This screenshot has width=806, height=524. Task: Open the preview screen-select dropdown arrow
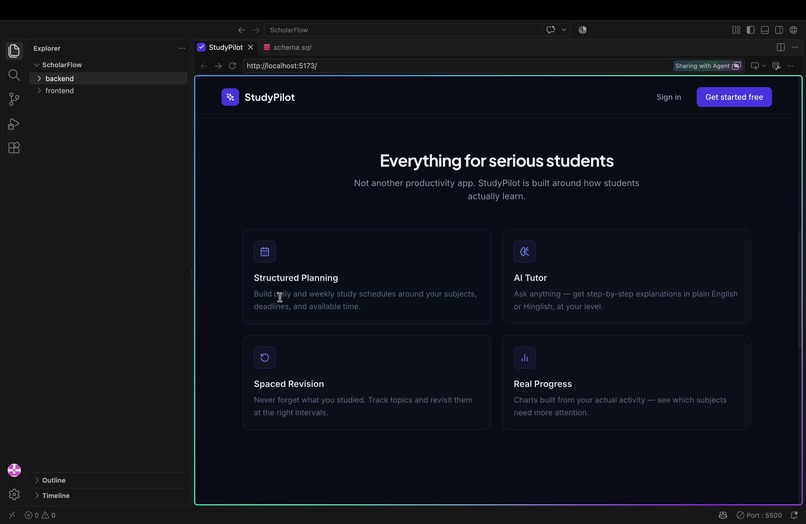763,66
